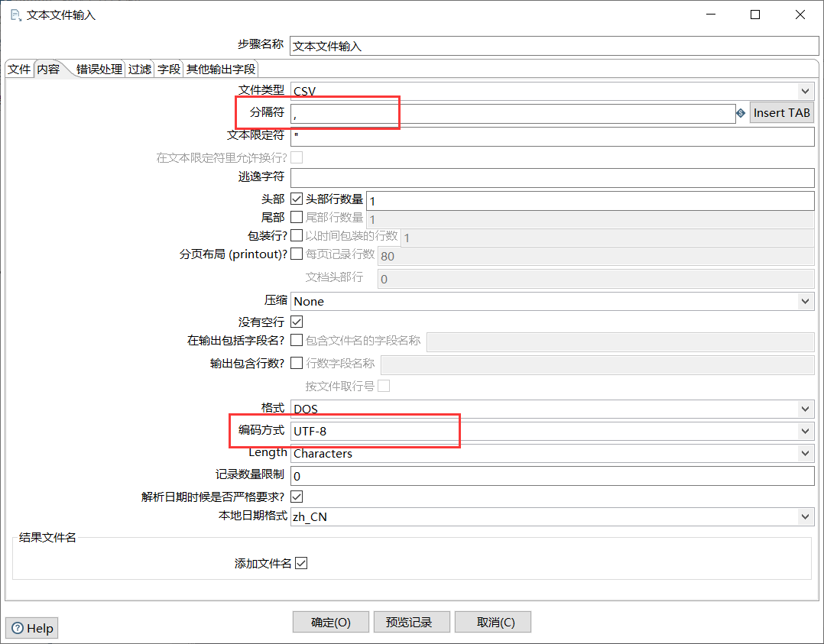Click the 记录数量限制 input field
Screen dimensions: 824x644
coord(553,476)
